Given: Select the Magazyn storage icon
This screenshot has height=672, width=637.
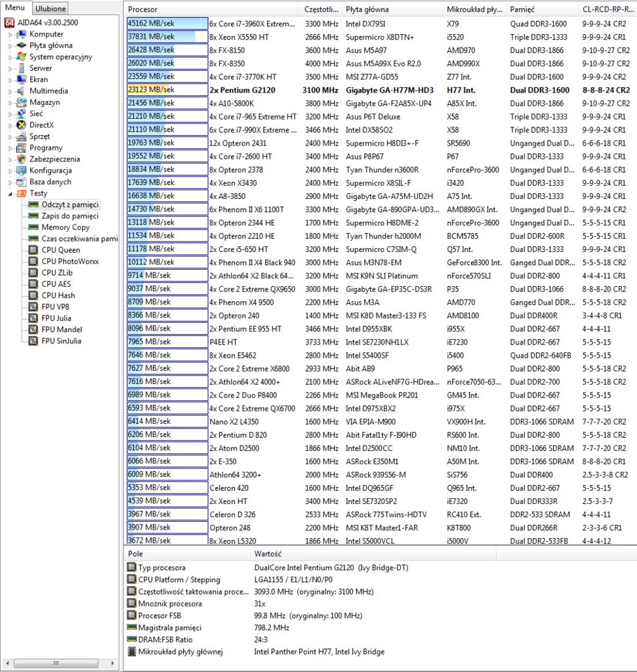Looking at the screenshot, I should coord(22,102).
